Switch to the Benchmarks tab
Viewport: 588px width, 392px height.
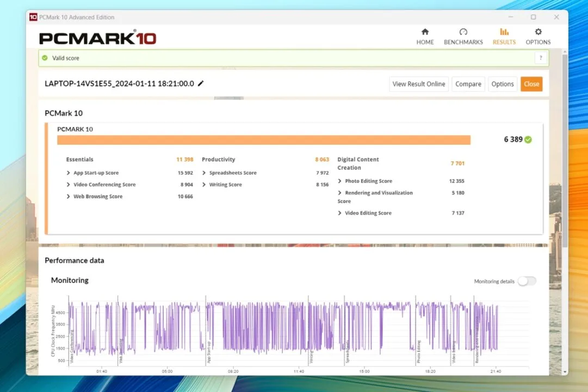point(463,37)
